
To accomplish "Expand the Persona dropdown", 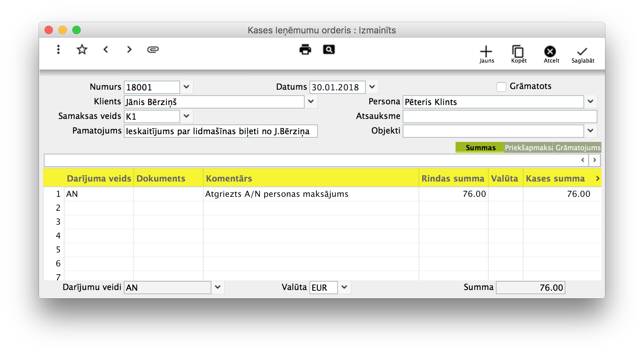I will tap(590, 102).
